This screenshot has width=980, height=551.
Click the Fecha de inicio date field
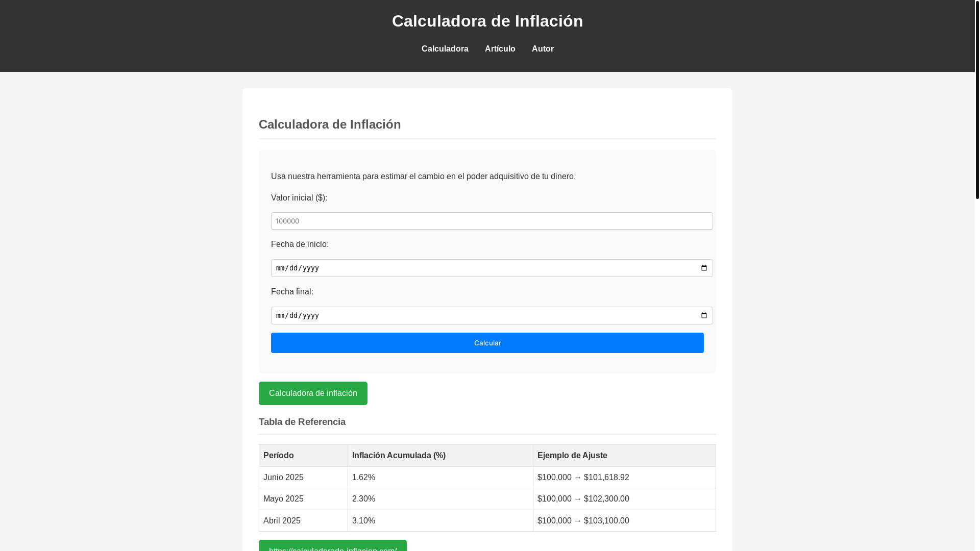[492, 268]
